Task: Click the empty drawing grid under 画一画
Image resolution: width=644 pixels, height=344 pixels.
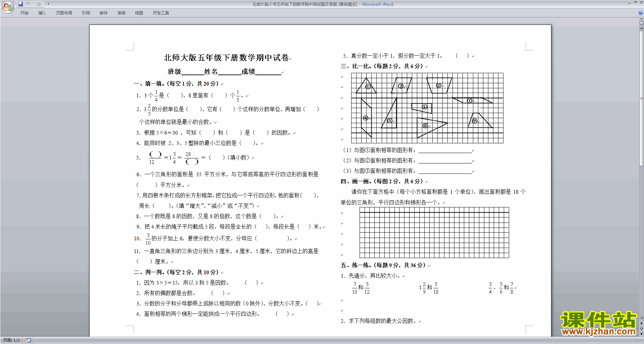Action: click(434, 233)
